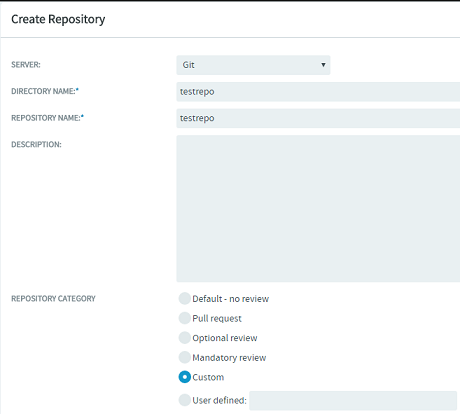This screenshot has height=414, width=460.
Task: Click the 'Create Repository' heading
Action: tap(58, 19)
